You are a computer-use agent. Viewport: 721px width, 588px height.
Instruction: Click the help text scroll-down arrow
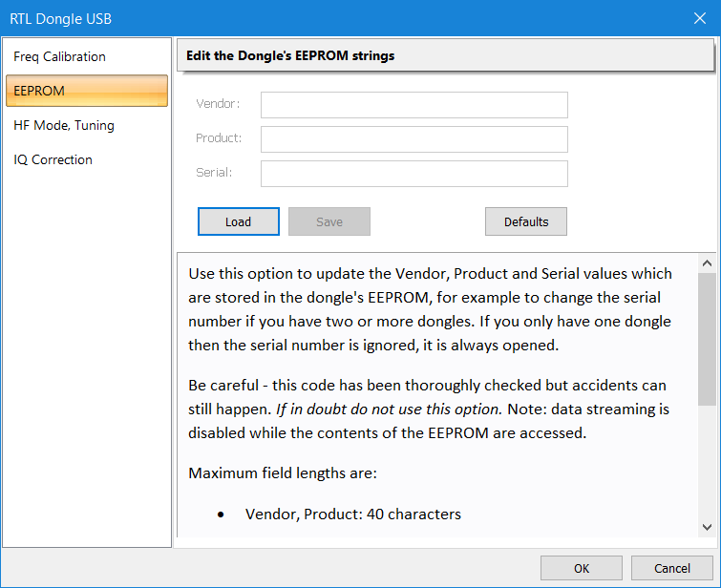click(x=707, y=527)
